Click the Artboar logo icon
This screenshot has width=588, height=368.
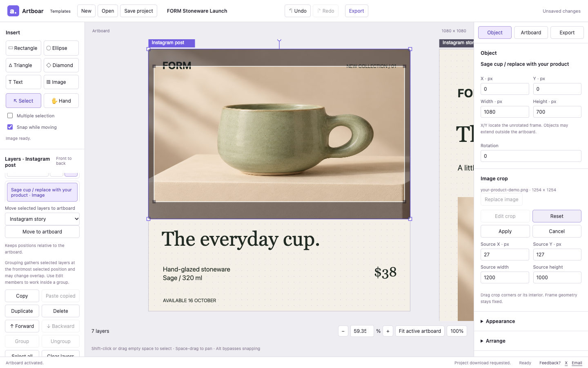[x=13, y=11]
